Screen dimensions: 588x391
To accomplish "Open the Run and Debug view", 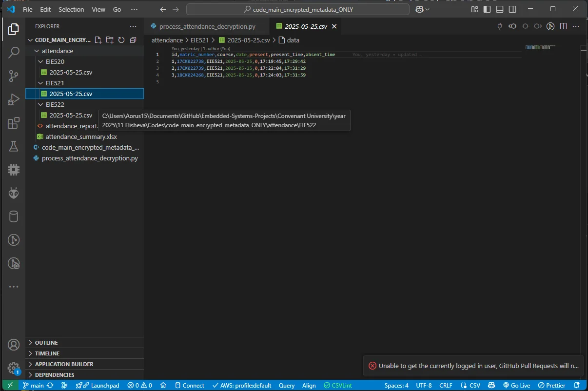I will [x=14, y=99].
